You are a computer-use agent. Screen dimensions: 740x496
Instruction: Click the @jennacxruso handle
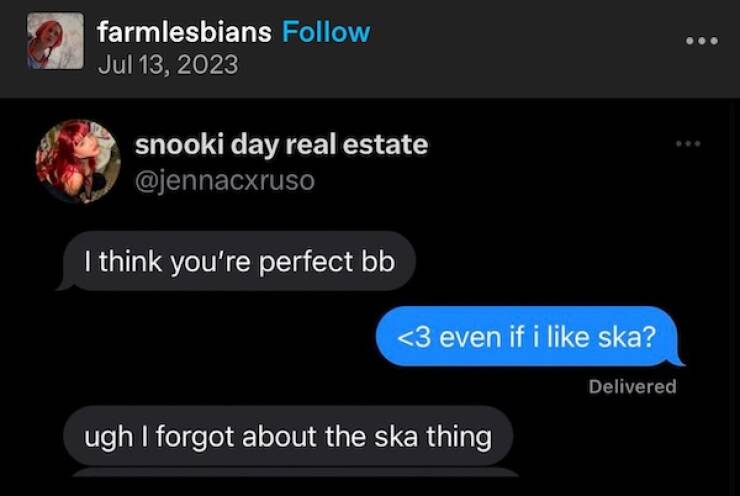point(225,181)
